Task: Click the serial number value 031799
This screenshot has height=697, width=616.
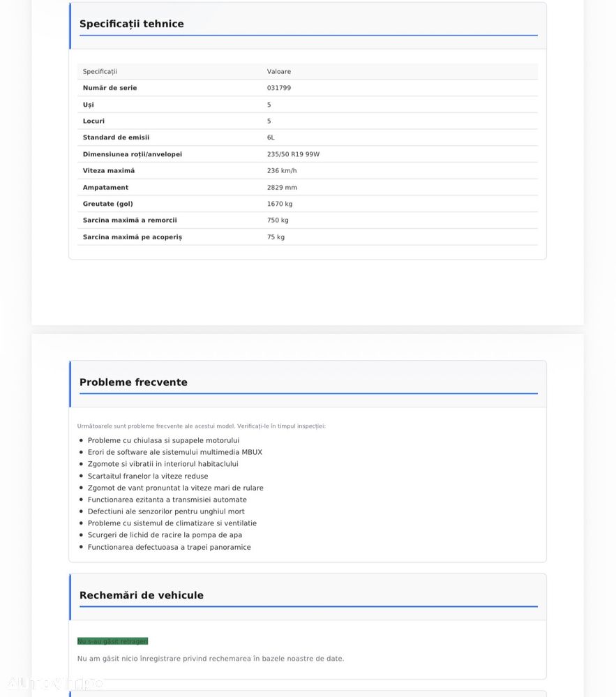Action: pos(278,88)
